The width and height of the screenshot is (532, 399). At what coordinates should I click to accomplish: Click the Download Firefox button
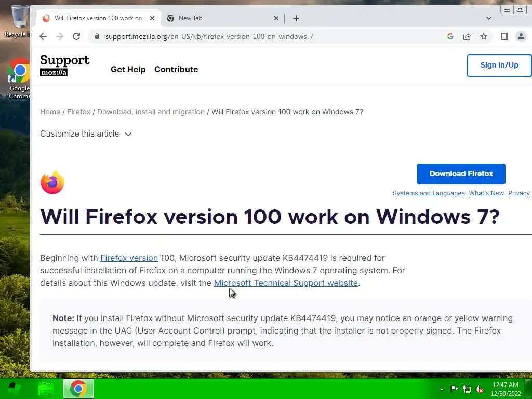click(461, 174)
